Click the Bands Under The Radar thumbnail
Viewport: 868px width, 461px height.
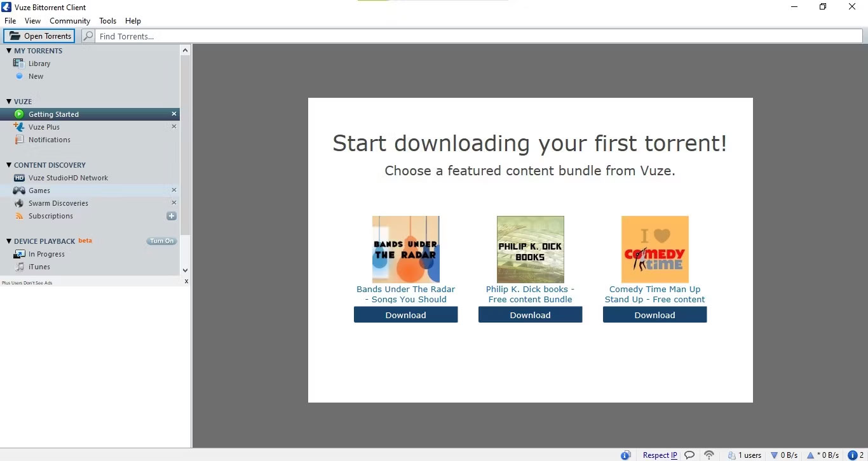click(x=406, y=250)
